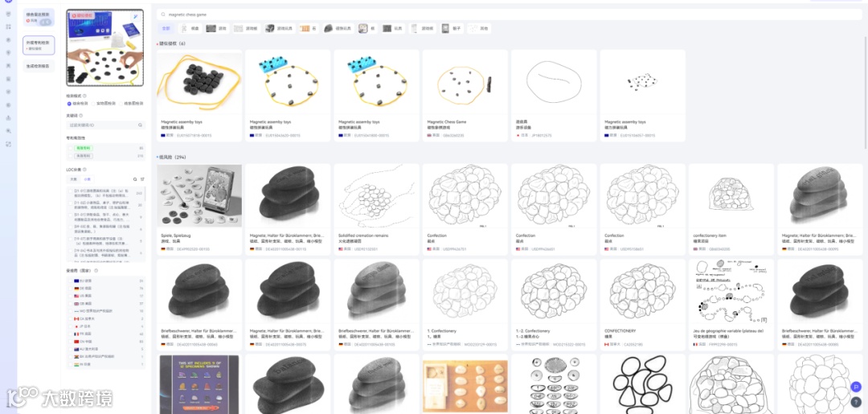Switch to the 大类 tab
868x414 pixels.
(74, 179)
